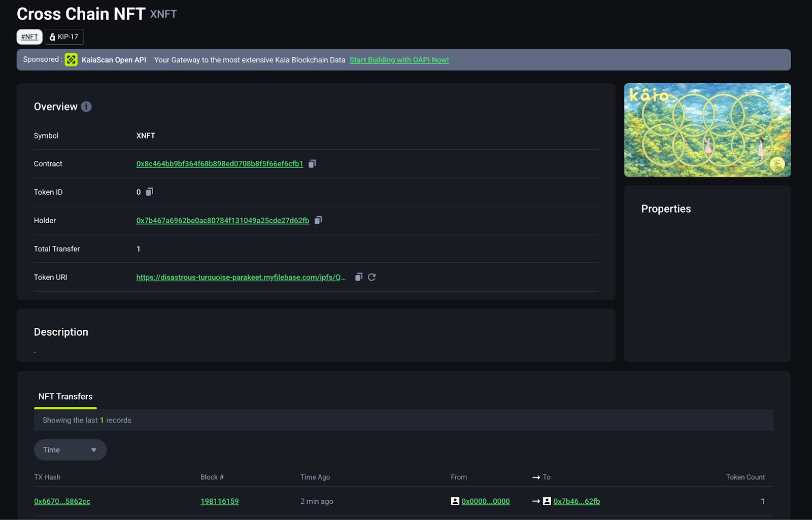Click the Kaia NFT artwork thumbnail

click(x=707, y=130)
